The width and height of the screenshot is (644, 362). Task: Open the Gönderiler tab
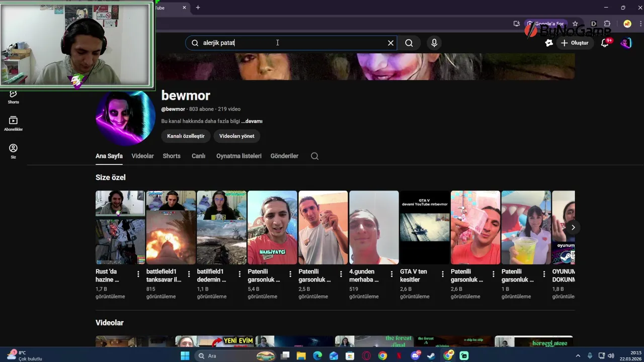[284, 156]
